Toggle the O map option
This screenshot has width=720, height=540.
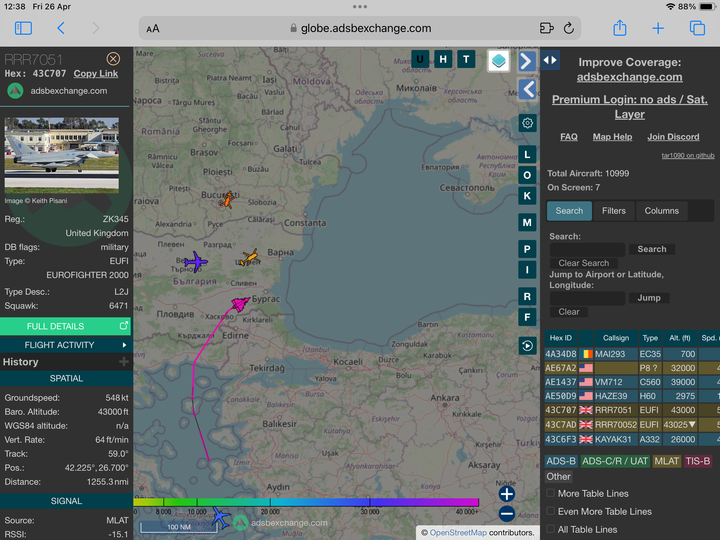(x=527, y=175)
